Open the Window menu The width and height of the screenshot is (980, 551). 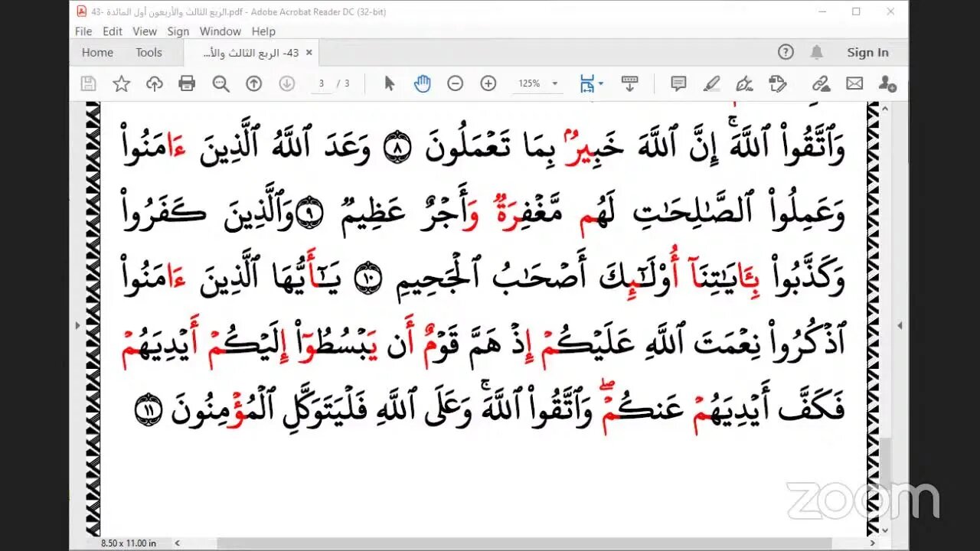[x=220, y=31]
